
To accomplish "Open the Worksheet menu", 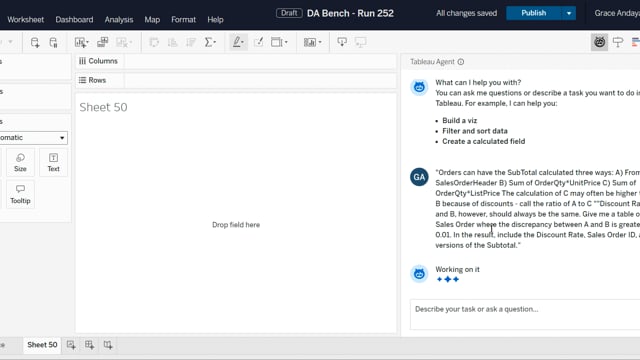I will coord(25,20).
